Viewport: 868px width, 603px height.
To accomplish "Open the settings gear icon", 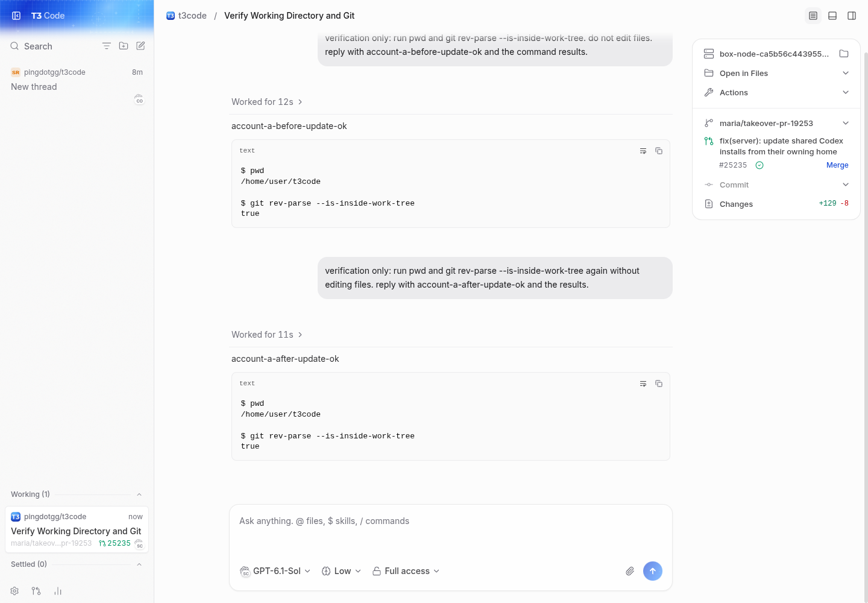I will click(14, 591).
